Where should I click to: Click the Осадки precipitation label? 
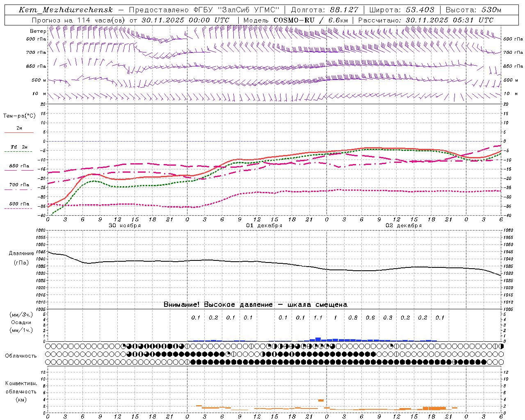21,322
